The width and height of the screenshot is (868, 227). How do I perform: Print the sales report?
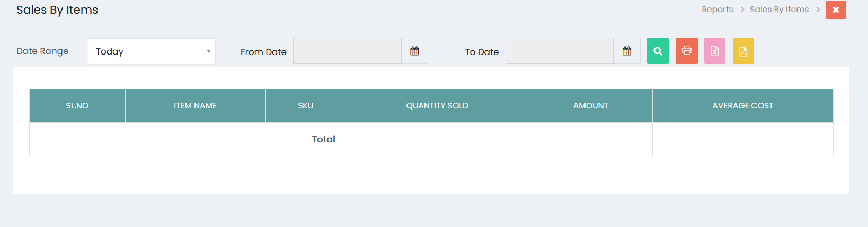pos(686,51)
